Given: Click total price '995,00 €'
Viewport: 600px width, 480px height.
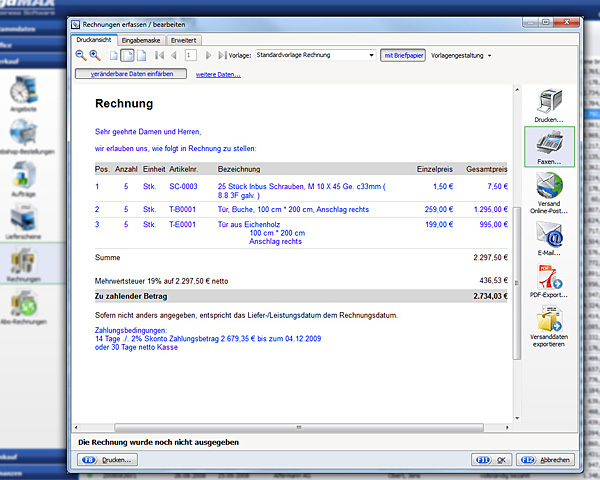Looking at the screenshot, I should tap(494, 224).
